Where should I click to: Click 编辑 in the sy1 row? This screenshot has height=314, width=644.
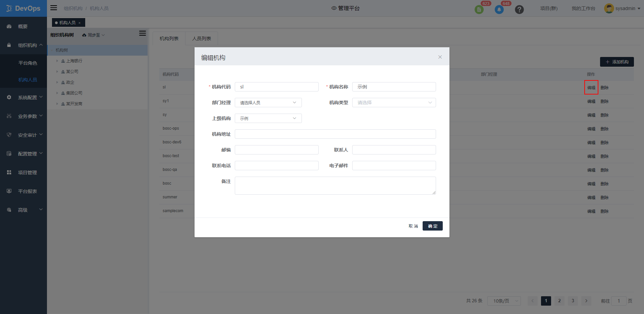tap(591, 101)
